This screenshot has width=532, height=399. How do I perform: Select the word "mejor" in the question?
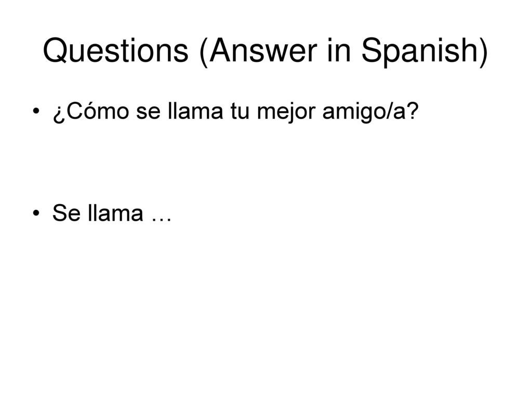tap(286, 112)
